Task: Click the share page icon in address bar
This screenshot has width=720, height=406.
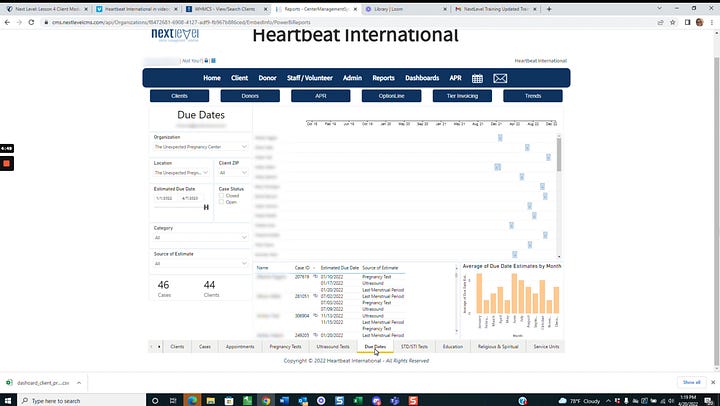Action: tap(660, 22)
